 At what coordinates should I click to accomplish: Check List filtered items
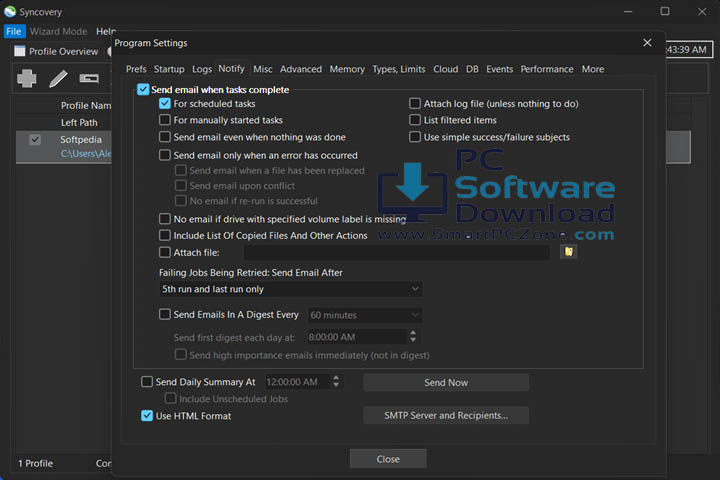click(x=415, y=120)
